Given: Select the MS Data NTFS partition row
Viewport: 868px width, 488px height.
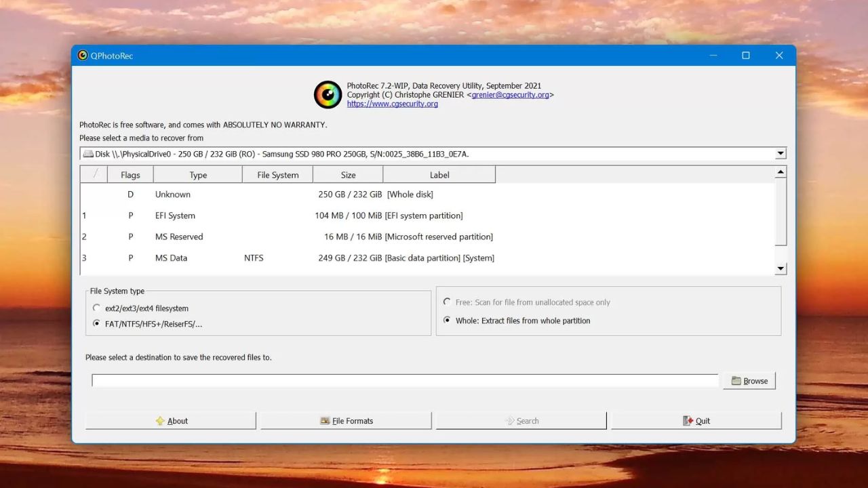Looking at the screenshot, I should click(427, 258).
